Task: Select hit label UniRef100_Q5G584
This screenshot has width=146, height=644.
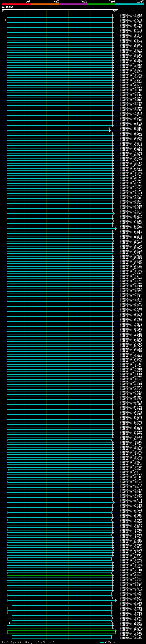Action: 131,238
